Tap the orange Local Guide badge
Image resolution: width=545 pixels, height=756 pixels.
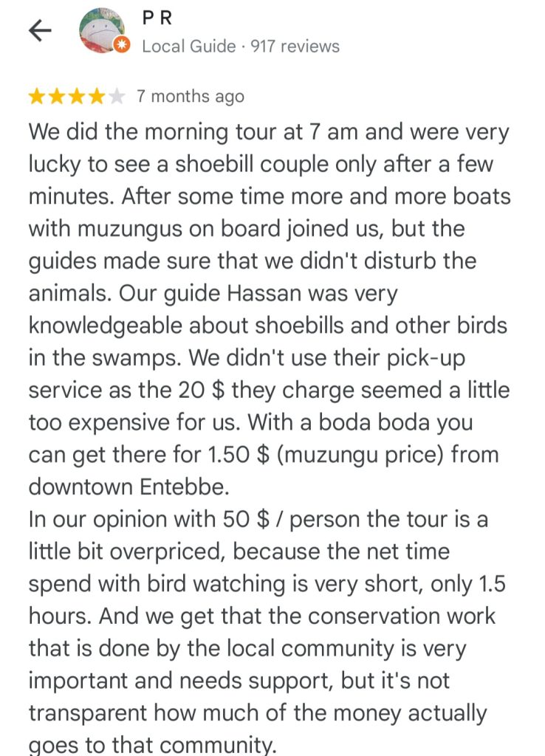(122, 45)
